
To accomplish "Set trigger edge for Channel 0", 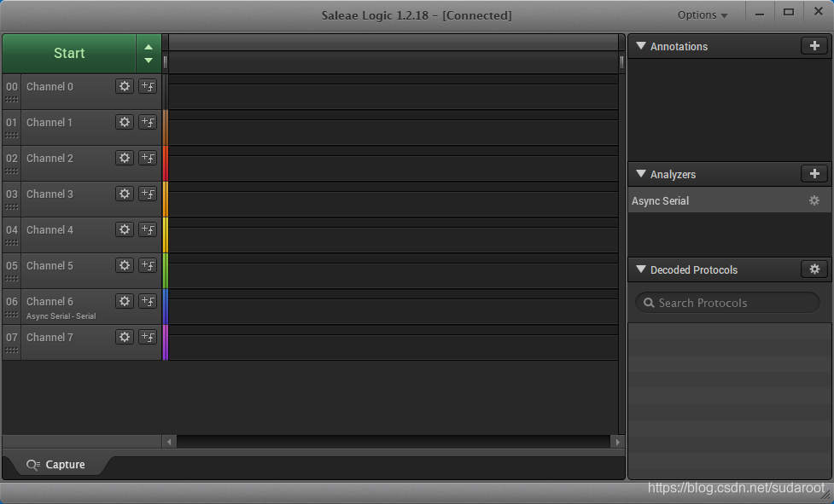I will coord(148,87).
